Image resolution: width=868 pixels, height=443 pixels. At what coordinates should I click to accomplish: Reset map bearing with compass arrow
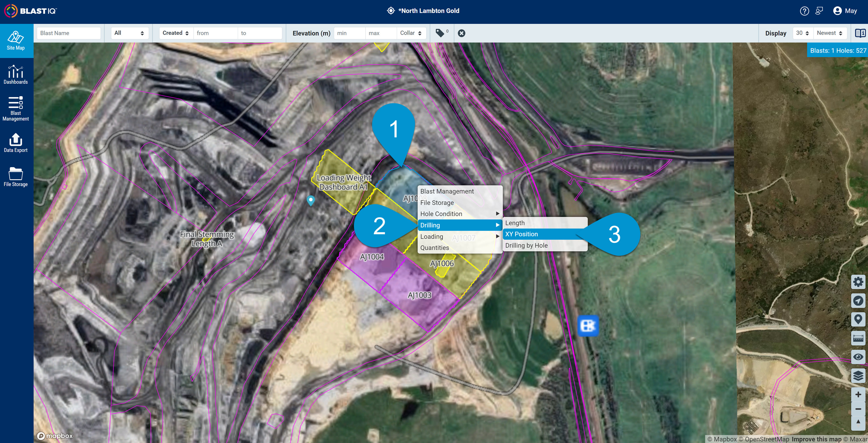click(858, 423)
